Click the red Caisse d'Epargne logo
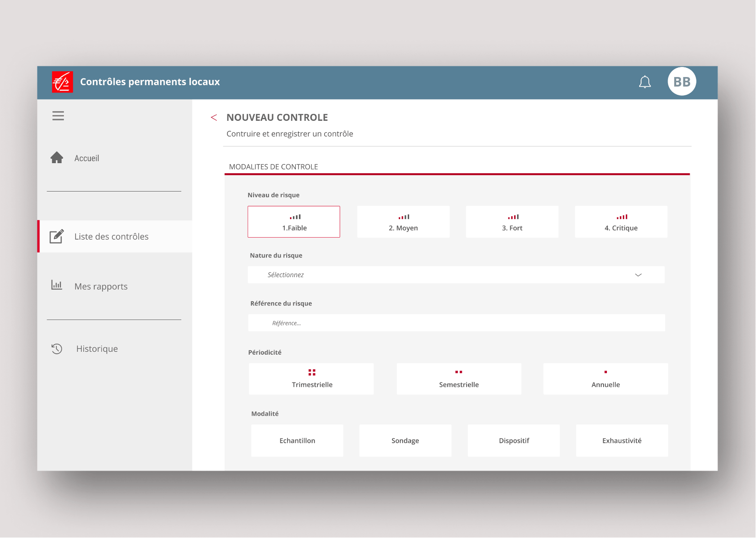Screen dimensions: 756x538 coord(63,82)
